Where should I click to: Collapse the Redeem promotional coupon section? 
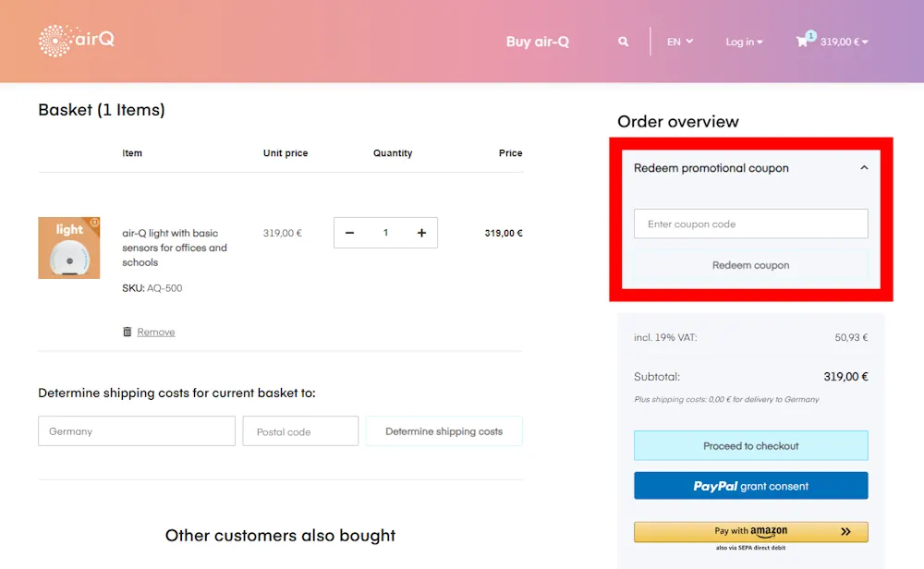tap(864, 168)
